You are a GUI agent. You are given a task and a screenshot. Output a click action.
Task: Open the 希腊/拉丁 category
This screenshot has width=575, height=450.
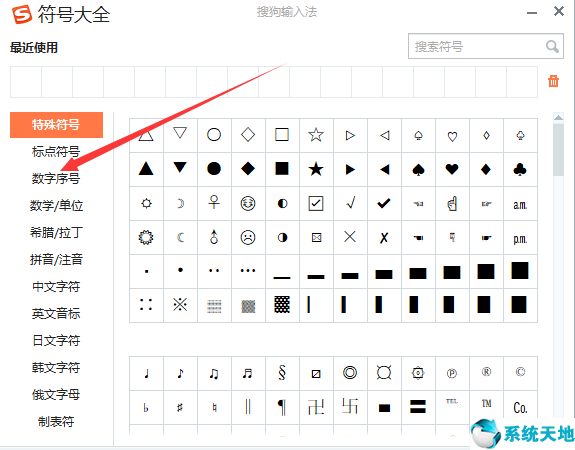point(56,233)
